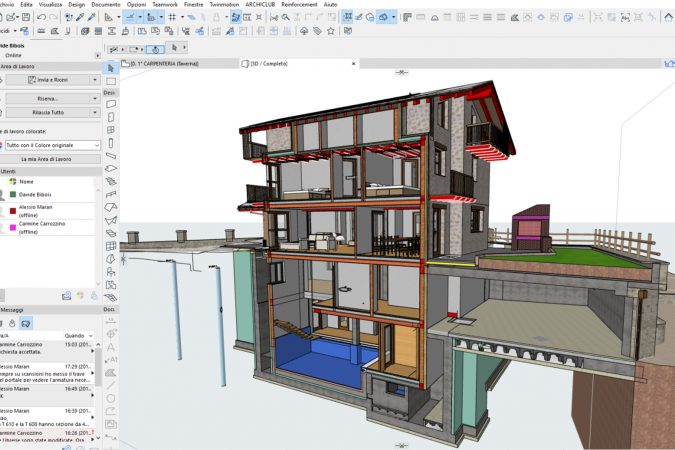675x450 pixels.
Task: Select the Marquee tool in the toolbox
Action: (x=111, y=80)
